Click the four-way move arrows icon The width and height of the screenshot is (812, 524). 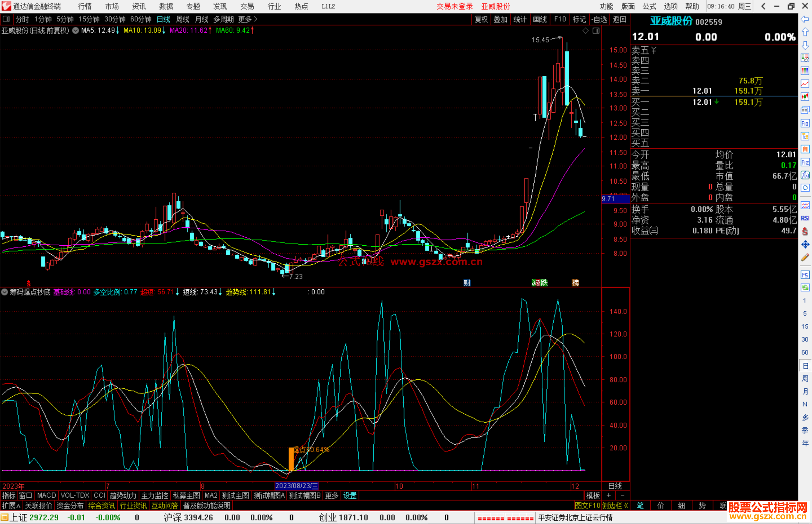click(805, 245)
